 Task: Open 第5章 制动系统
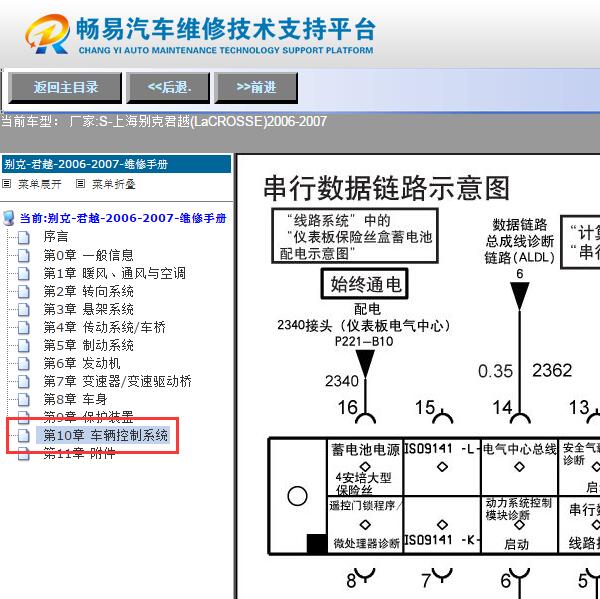(x=88, y=345)
